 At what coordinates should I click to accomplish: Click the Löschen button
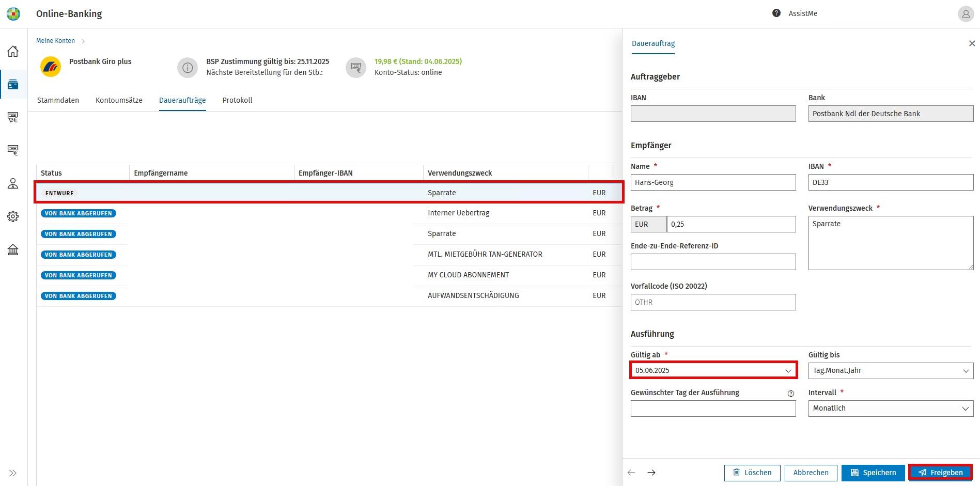[752, 473]
